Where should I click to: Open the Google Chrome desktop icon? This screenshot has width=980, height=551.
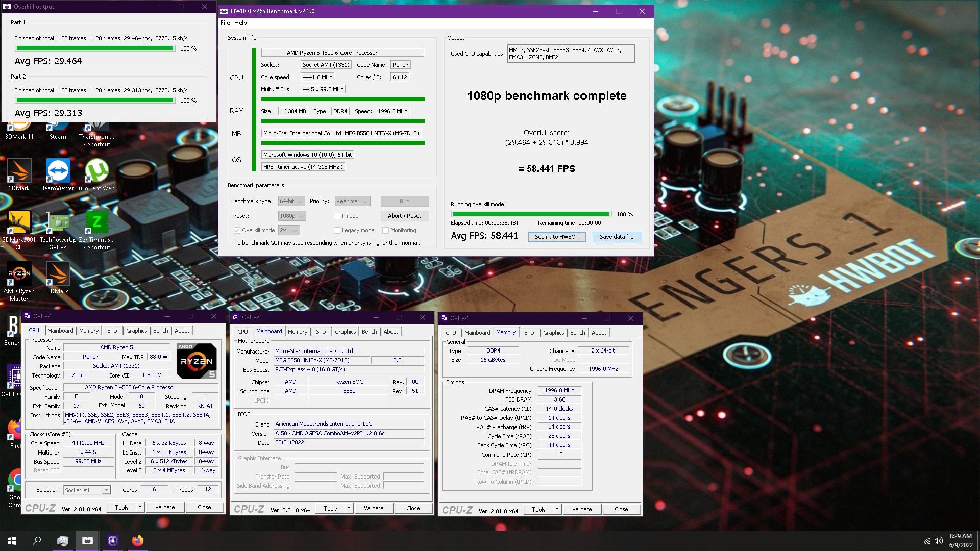click(14, 487)
